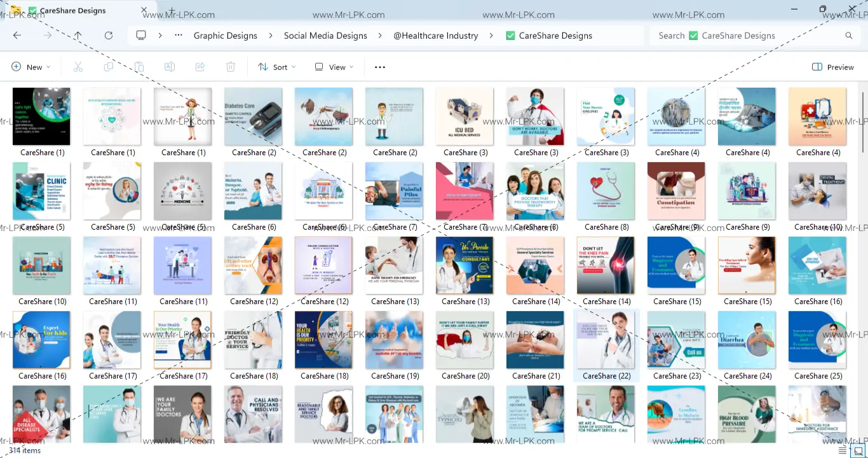Screen dimensions: 868x458
Task: Click the Up directory arrow
Action: tap(78, 36)
